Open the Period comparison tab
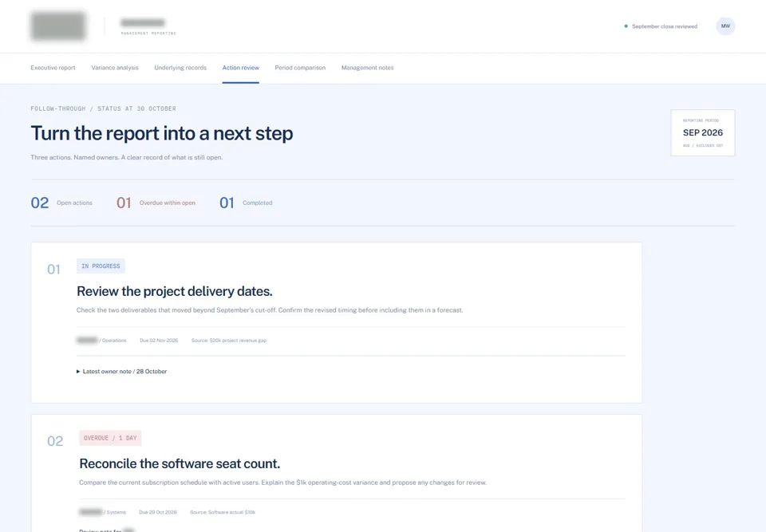766x532 pixels. (300, 68)
